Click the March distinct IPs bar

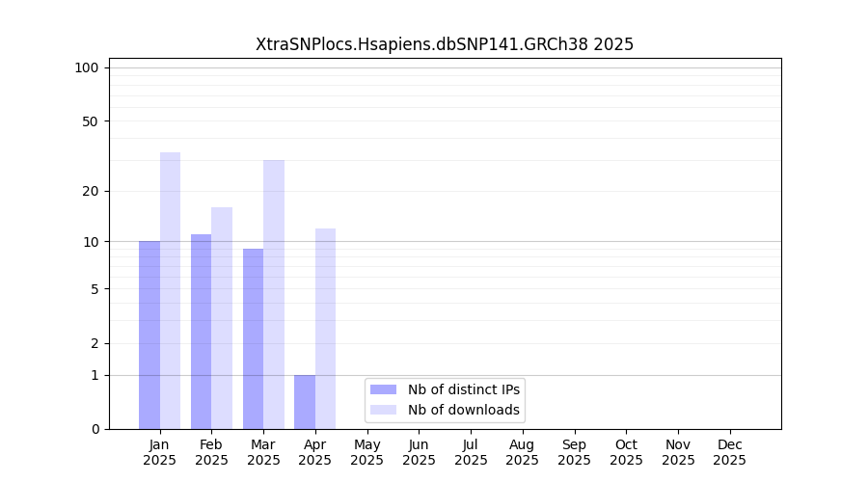(x=253, y=338)
